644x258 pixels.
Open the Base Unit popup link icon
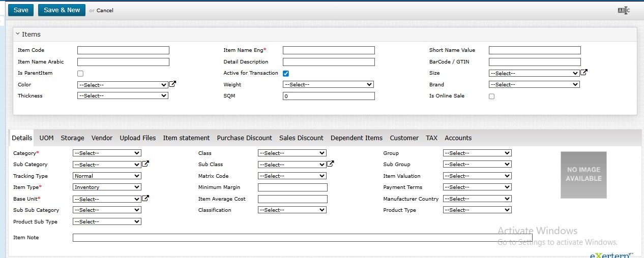tap(145, 199)
